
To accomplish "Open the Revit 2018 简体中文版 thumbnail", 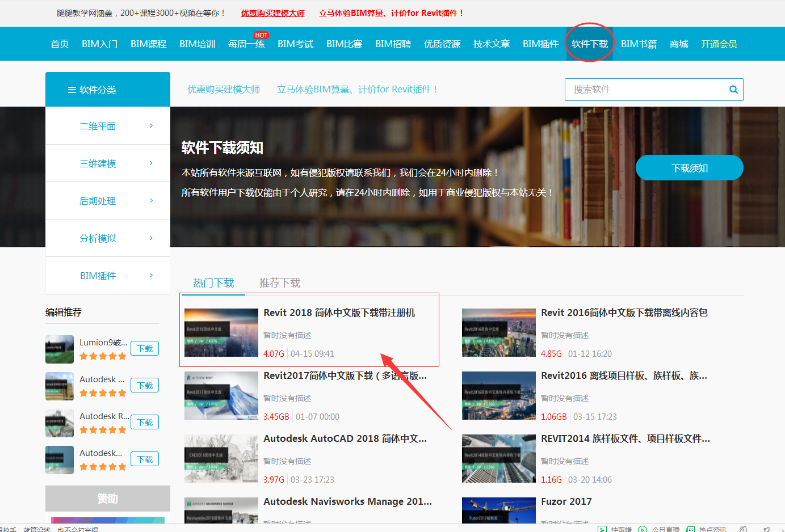I will 221,332.
